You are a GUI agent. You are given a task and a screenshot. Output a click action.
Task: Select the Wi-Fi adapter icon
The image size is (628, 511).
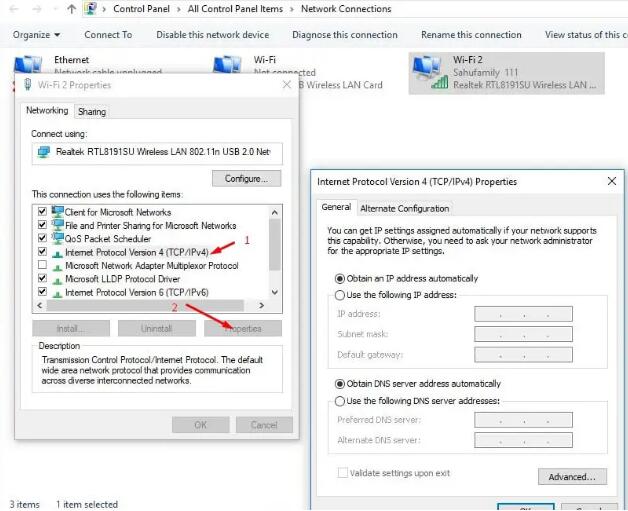227,65
